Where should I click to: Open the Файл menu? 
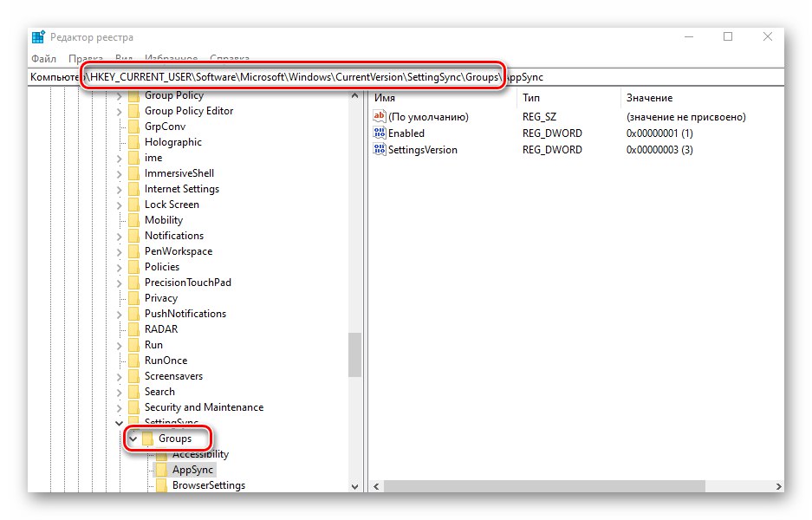[x=43, y=59]
